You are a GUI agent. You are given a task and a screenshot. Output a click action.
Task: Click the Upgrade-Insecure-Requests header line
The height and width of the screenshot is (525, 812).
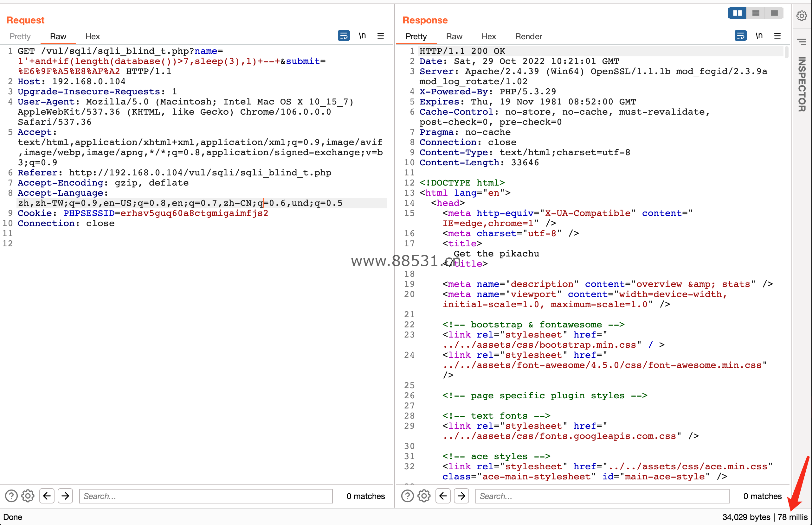tap(97, 92)
